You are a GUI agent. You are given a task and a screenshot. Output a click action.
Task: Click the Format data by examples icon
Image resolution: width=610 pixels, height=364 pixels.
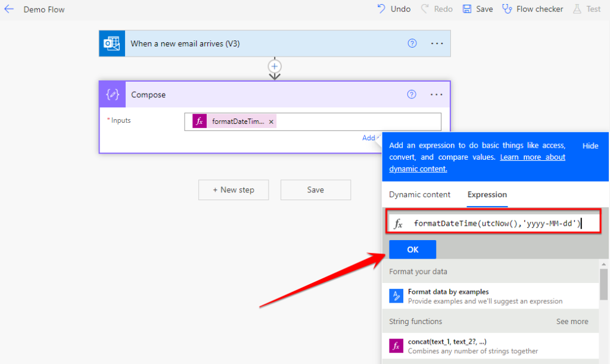pos(396,296)
